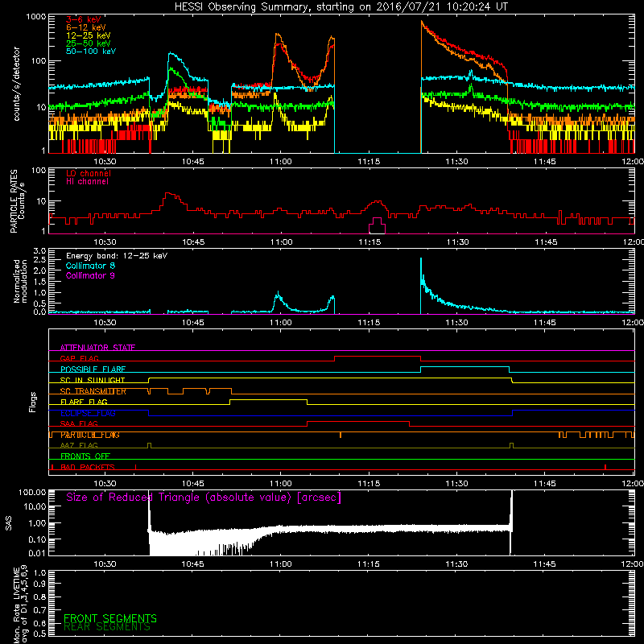Viewport: 644px width, 644px height.
Task: Click the blue ECLIPSE FLAG label
Action: pos(88,413)
